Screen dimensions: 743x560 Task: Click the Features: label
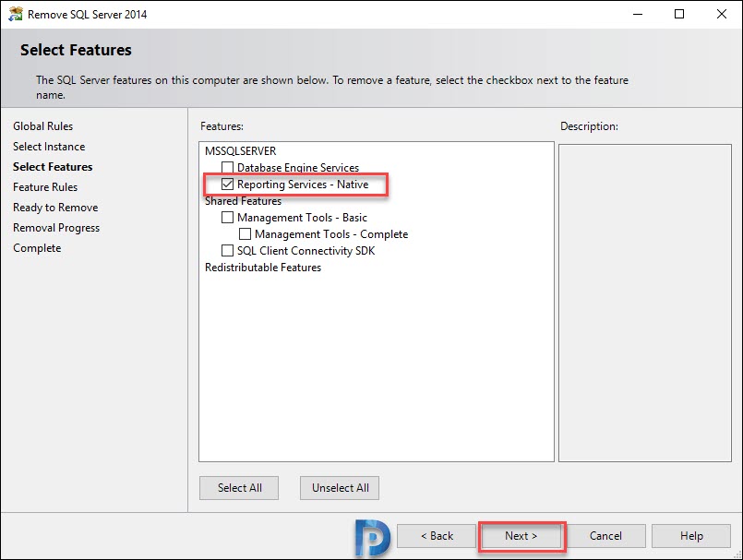pyautogui.click(x=222, y=126)
